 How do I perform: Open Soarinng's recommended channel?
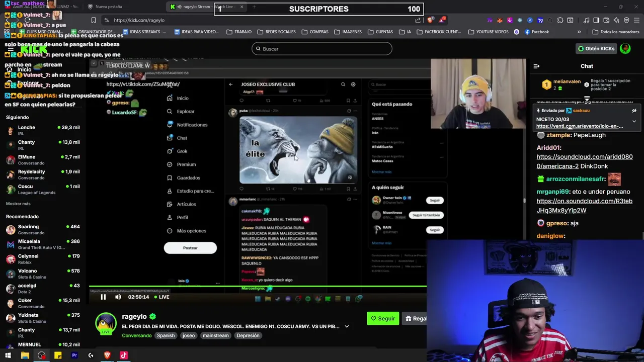click(43, 230)
